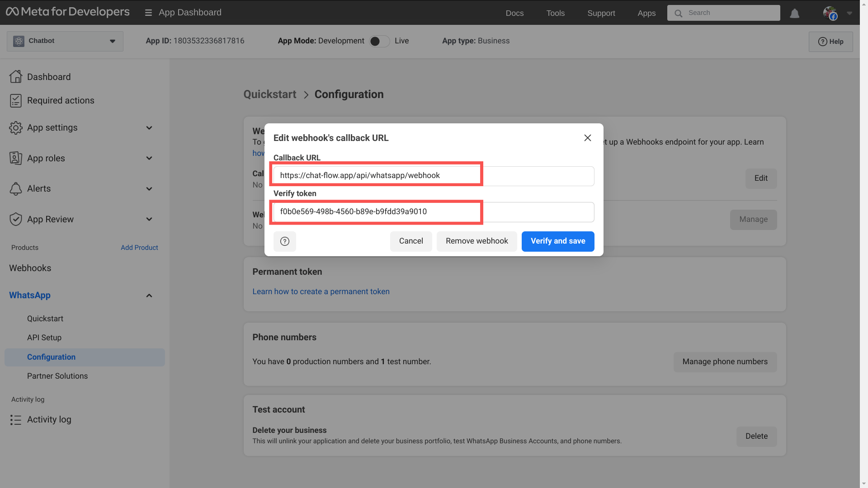Click the Delete button for test account
Image resolution: width=868 pixels, height=488 pixels.
[756, 436]
